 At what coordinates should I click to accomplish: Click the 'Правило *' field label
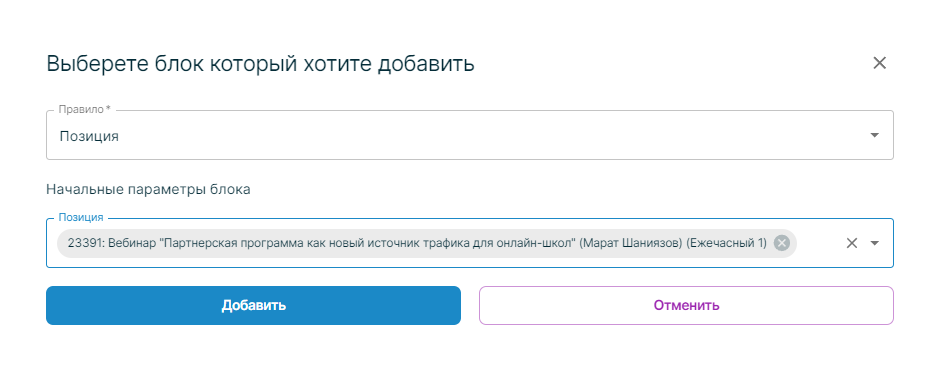coord(85,110)
